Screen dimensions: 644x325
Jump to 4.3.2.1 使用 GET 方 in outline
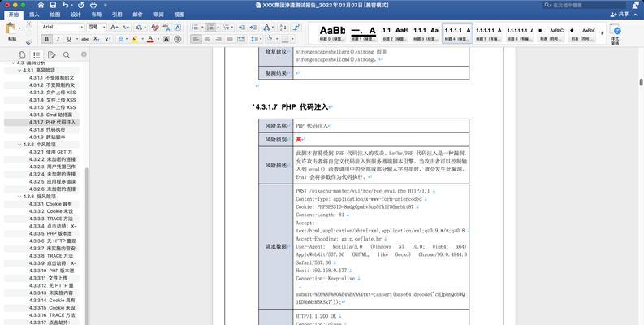point(50,152)
